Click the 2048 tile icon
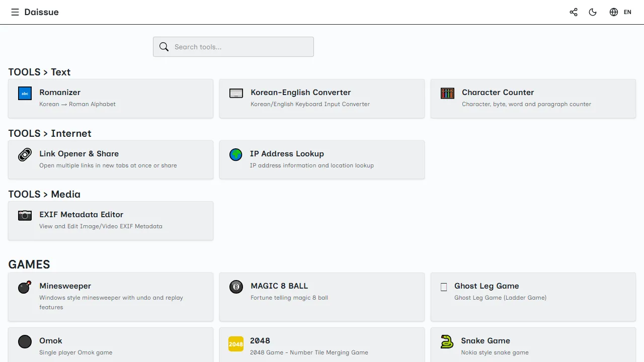This screenshot has width=644, height=362. coord(236,343)
